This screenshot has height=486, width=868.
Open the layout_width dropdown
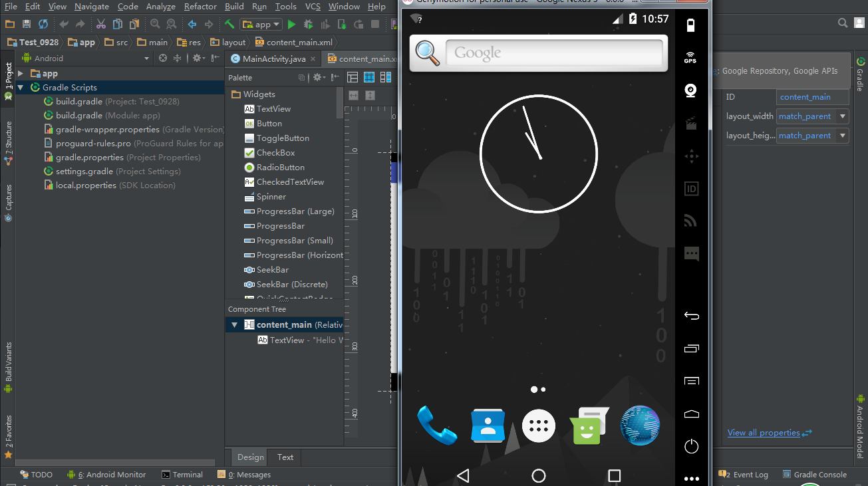(843, 116)
